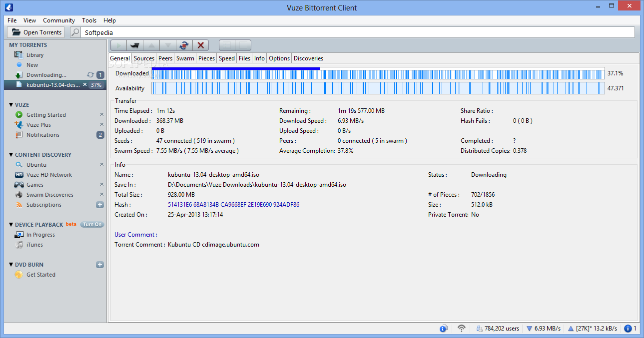The image size is (644, 338).
Task: Close the Getting Started sidebar entry
Action: [101, 115]
